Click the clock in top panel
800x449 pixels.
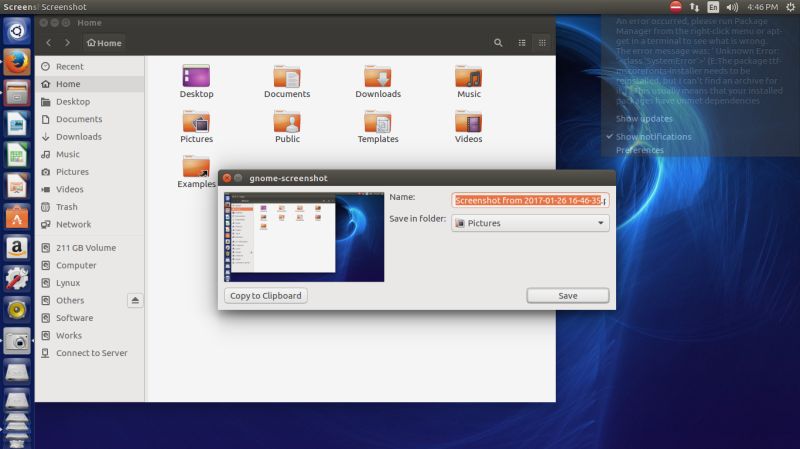point(762,7)
